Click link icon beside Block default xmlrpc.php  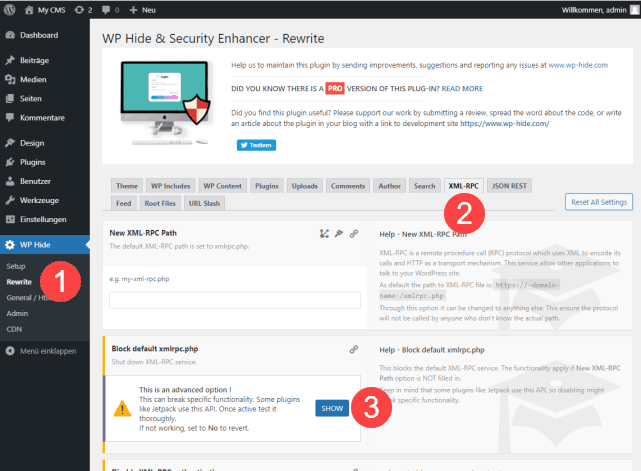pyautogui.click(x=354, y=349)
